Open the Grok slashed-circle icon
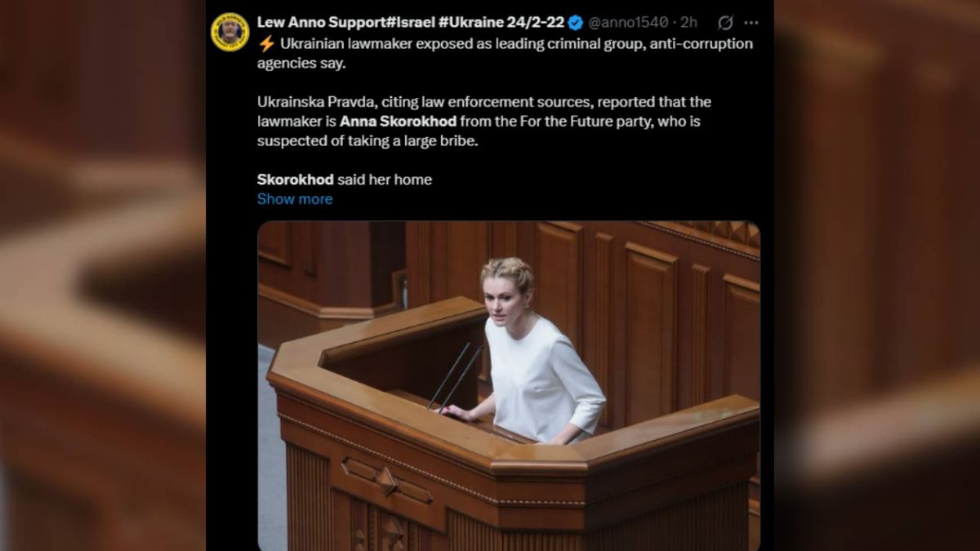 point(725,22)
